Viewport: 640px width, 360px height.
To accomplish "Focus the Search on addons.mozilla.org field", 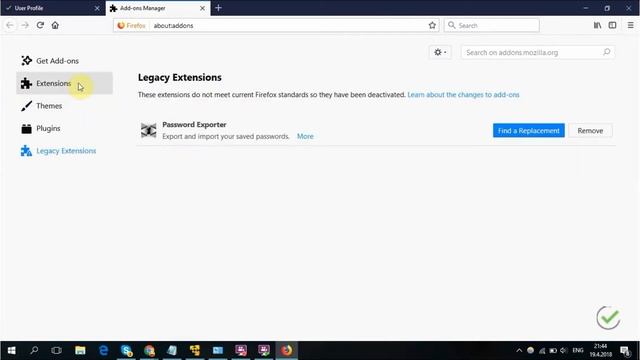I will (538, 52).
